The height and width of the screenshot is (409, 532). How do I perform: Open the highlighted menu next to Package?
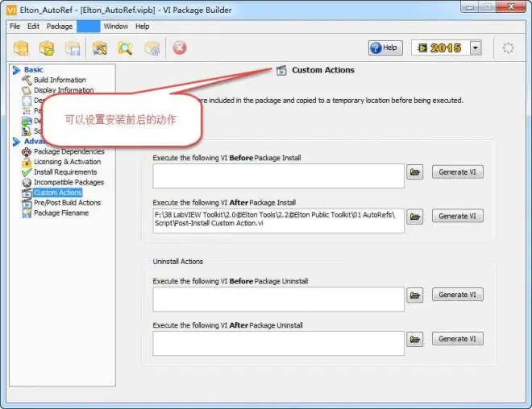click(88, 26)
